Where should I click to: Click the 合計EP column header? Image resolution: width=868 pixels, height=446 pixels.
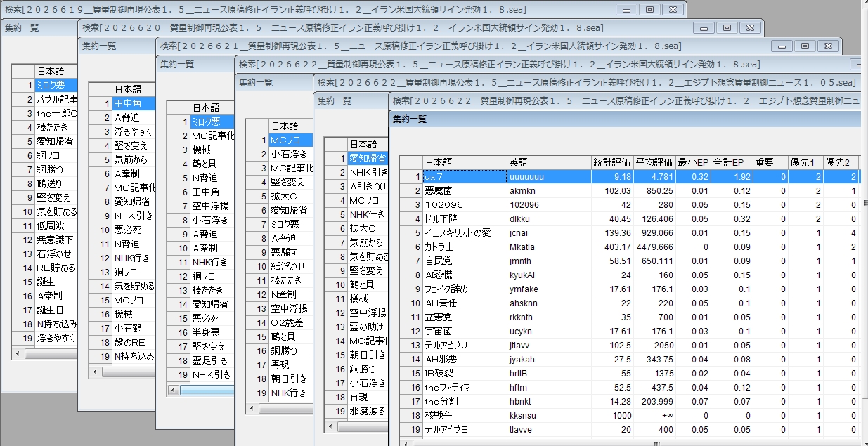tap(731, 163)
